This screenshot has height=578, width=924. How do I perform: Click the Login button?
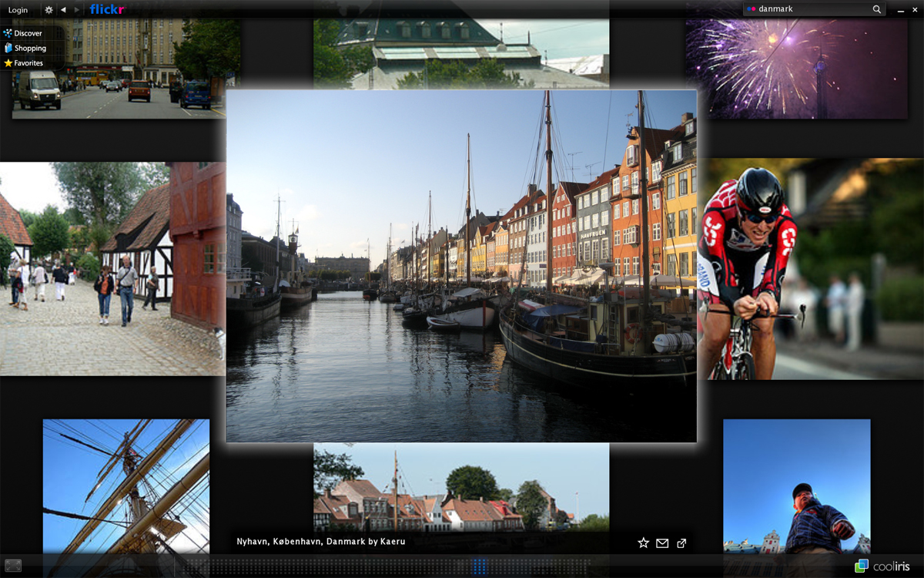point(18,10)
